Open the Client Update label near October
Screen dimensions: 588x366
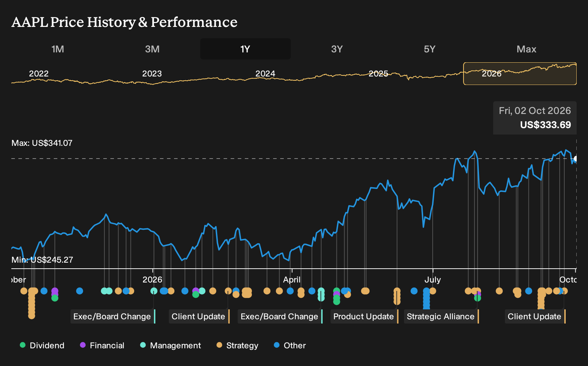(x=535, y=316)
